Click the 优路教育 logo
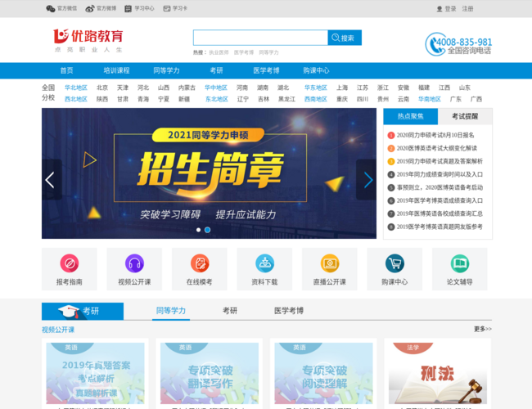532x409 pixels. (88, 38)
